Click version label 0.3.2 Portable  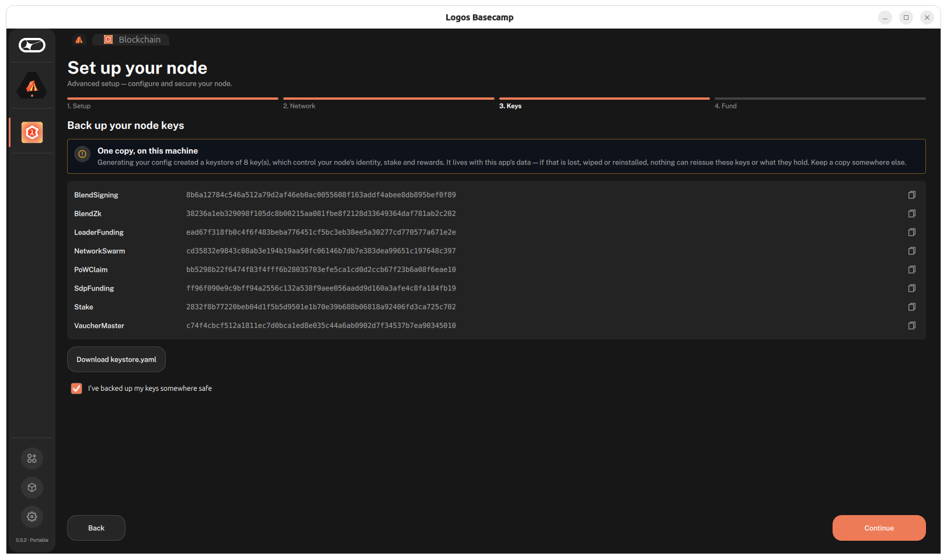32,540
